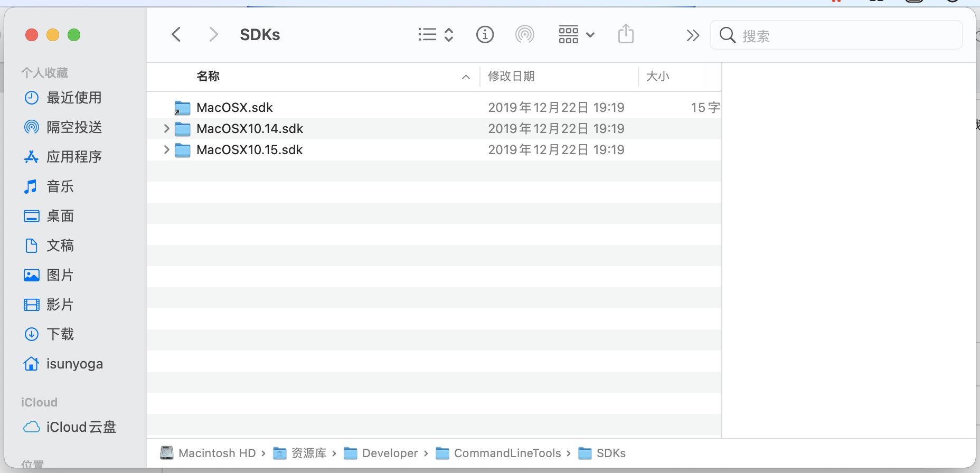Image resolution: width=980 pixels, height=473 pixels.
Task: Click the 文稿 document icon
Action: (x=32, y=245)
